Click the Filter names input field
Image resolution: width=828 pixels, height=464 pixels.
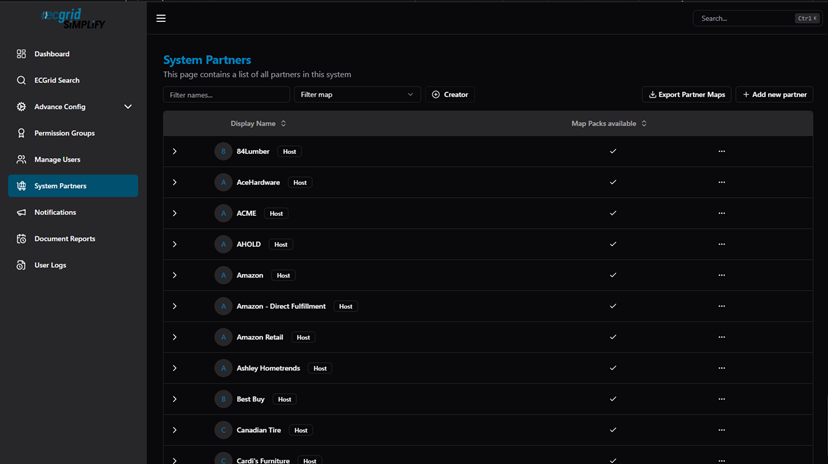226,94
